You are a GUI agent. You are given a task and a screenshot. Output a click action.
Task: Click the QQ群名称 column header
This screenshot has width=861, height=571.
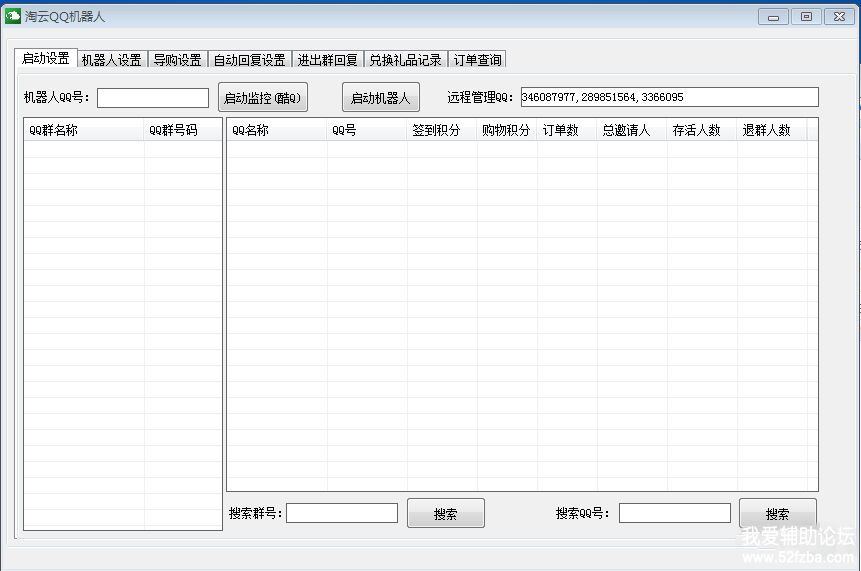[x=84, y=130]
